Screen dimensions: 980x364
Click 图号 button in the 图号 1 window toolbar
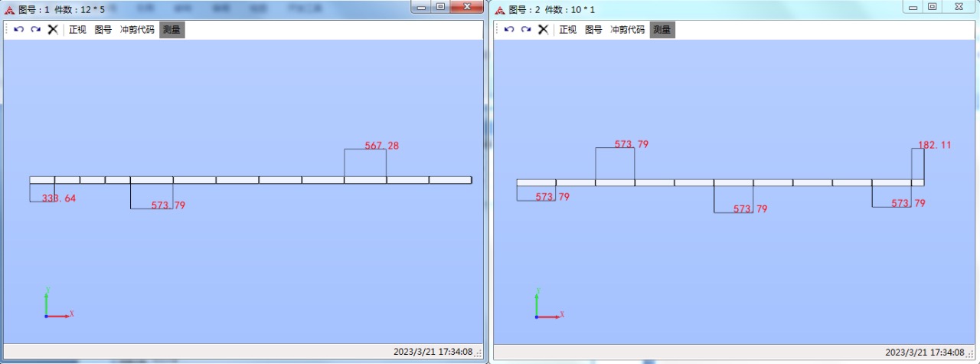[103, 30]
